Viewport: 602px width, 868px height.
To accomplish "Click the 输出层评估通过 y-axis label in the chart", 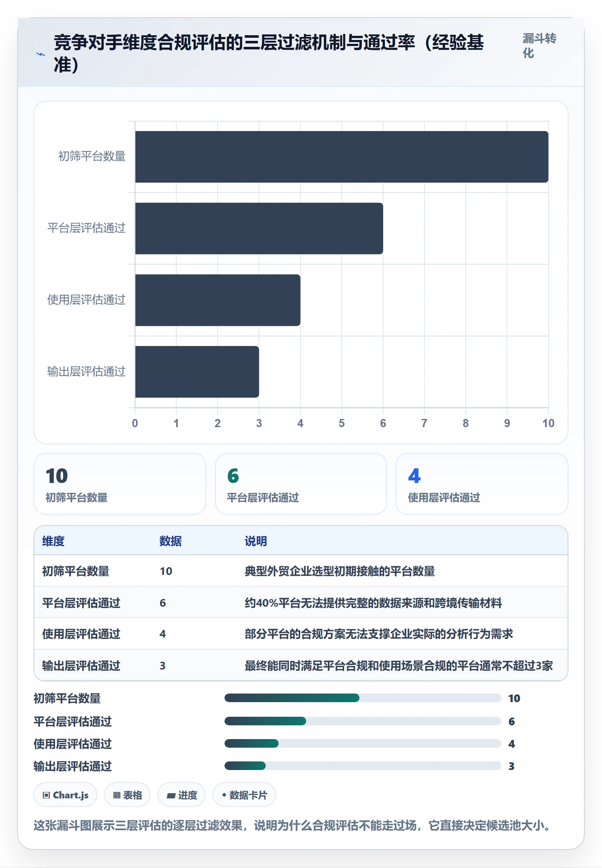I will (86, 371).
